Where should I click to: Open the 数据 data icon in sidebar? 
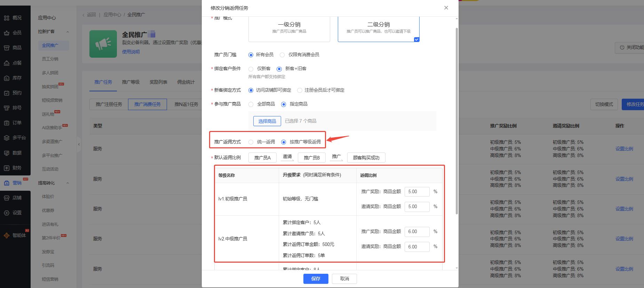(7, 153)
